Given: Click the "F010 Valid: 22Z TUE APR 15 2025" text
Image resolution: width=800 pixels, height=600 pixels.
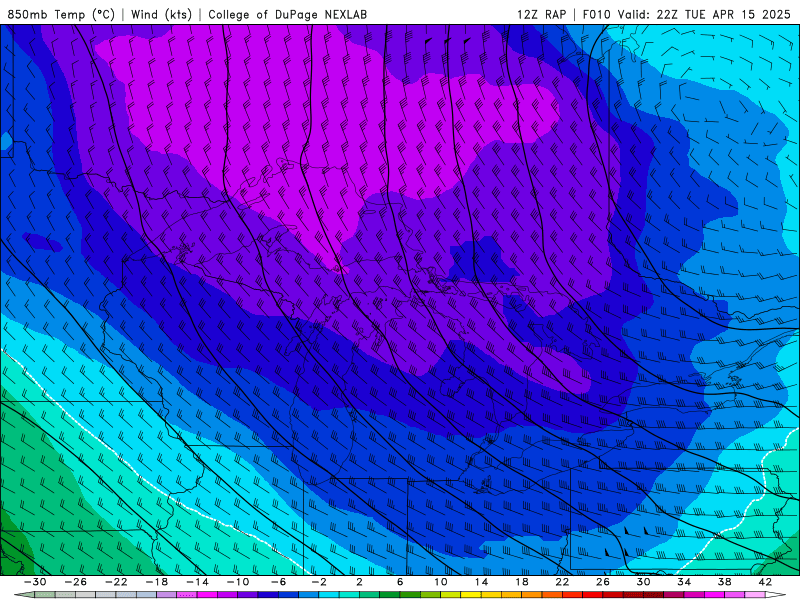Looking at the screenshot, I should [x=686, y=14].
